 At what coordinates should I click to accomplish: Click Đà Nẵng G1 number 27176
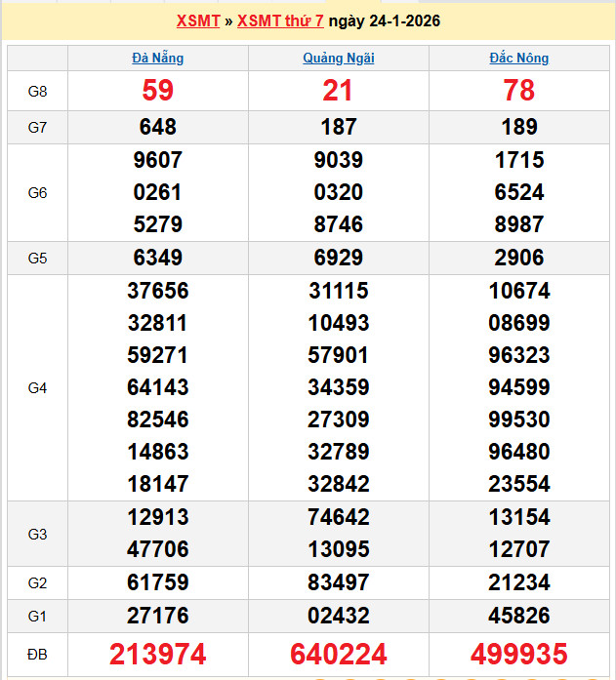158,616
